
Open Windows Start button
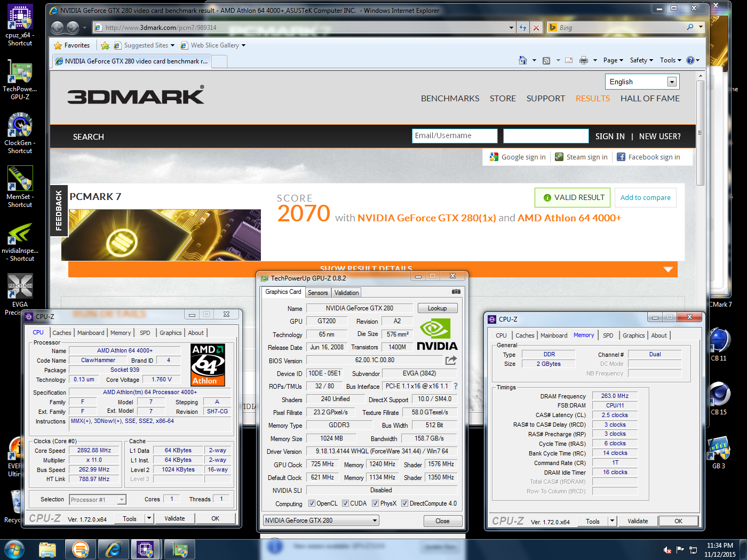(14, 549)
